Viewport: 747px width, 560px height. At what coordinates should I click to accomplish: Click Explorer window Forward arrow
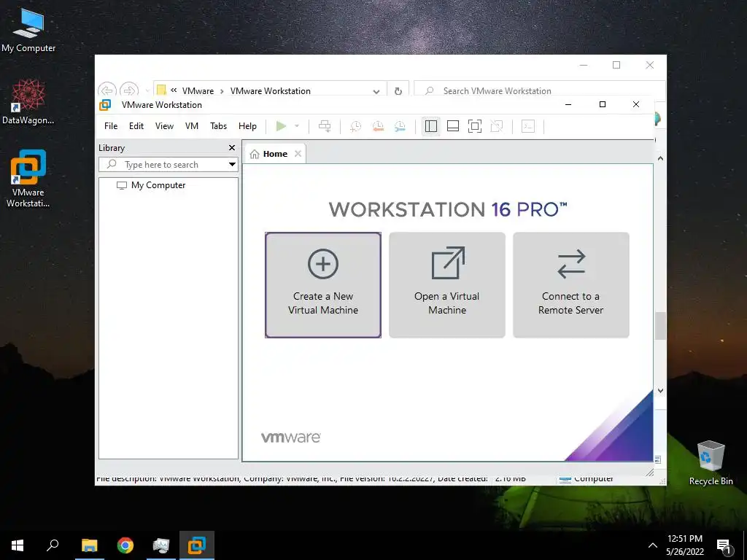tap(129, 90)
